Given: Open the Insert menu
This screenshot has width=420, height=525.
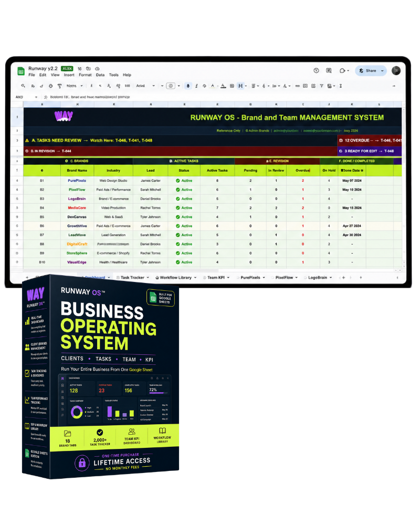Looking at the screenshot, I should pyautogui.click(x=69, y=75).
